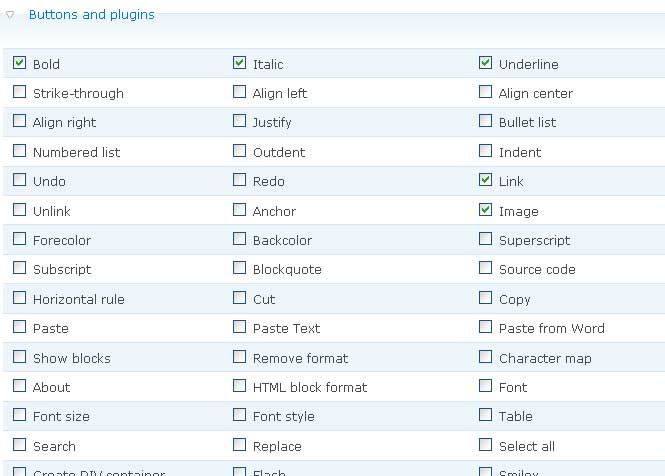Enable the Anchor checkbox
Image resolution: width=665 pixels, height=476 pixels.
(240, 210)
